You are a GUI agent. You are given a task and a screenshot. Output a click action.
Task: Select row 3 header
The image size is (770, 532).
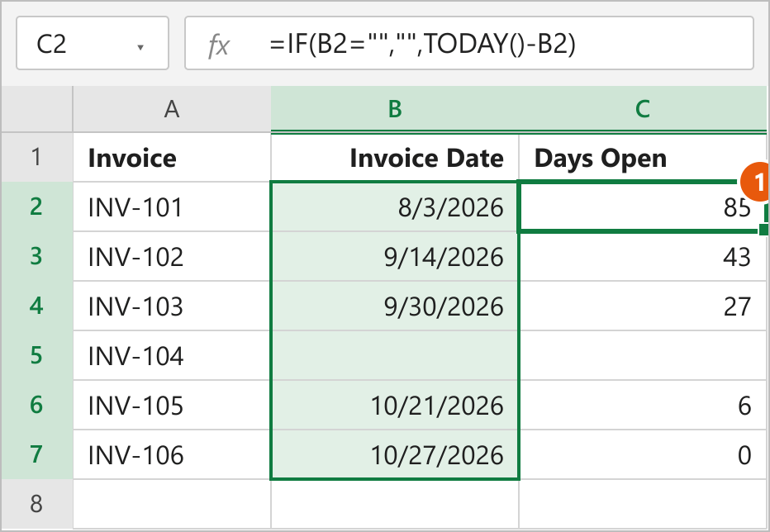37,256
